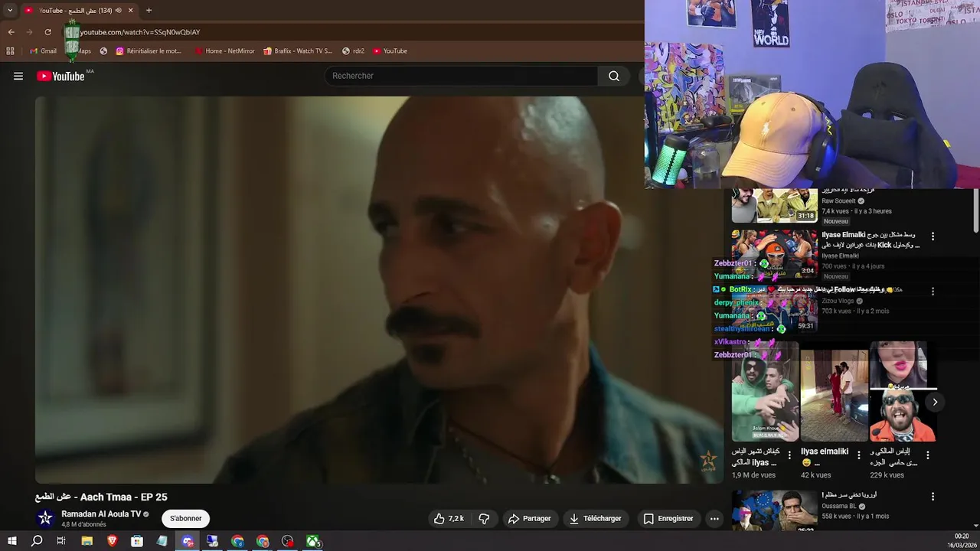
Task: Open the rdr2 bookmark
Action: point(352,51)
